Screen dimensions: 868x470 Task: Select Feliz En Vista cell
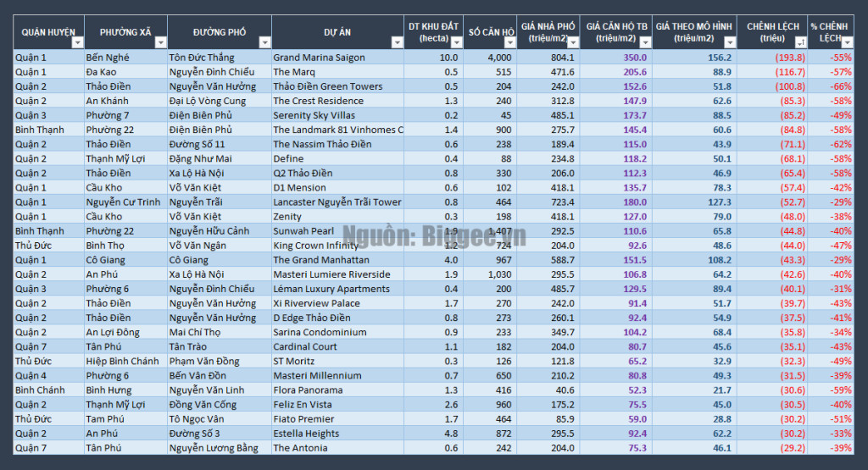(337, 404)
